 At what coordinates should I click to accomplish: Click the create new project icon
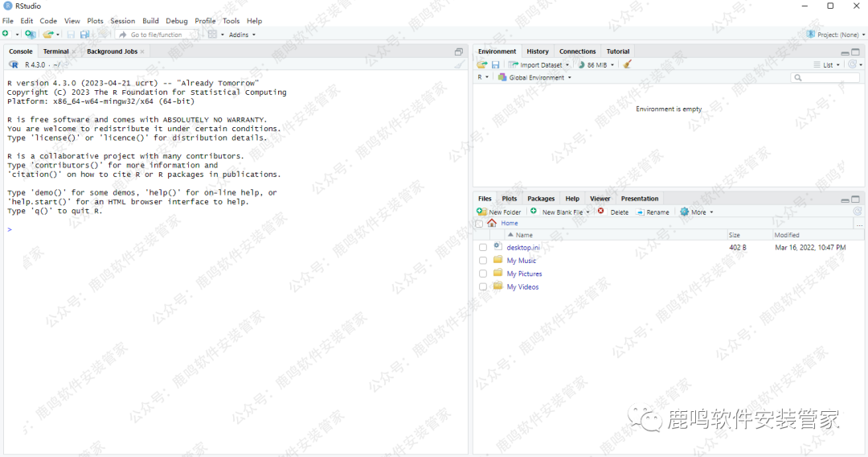click(x=30, y=35)
